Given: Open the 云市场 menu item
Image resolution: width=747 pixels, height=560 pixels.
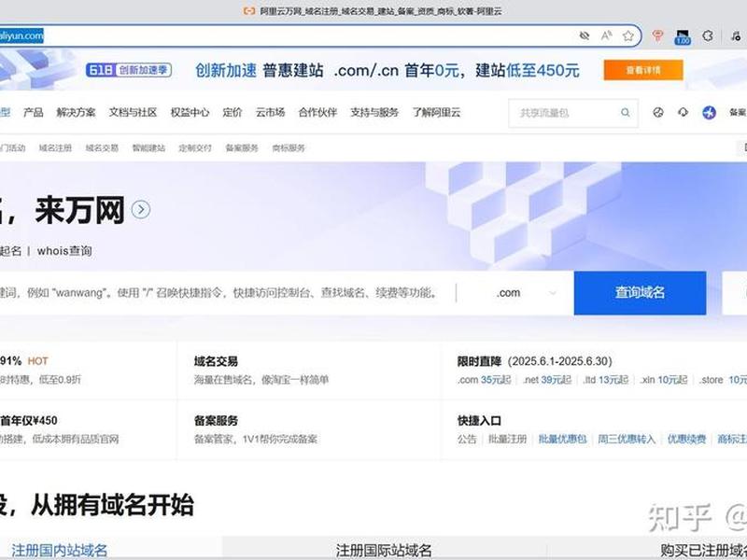Looking at the screenshot, I should 270,112.
